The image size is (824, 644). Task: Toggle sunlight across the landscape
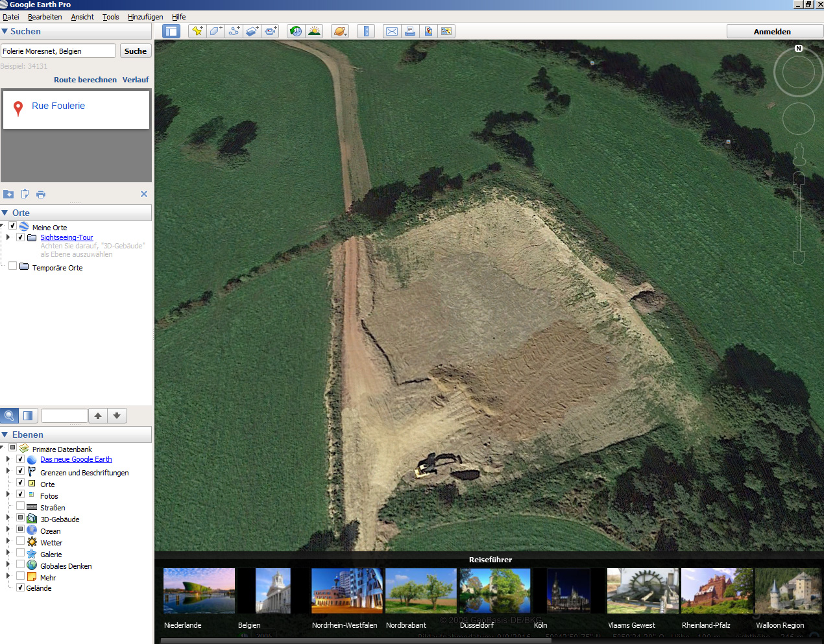(314, 31)
